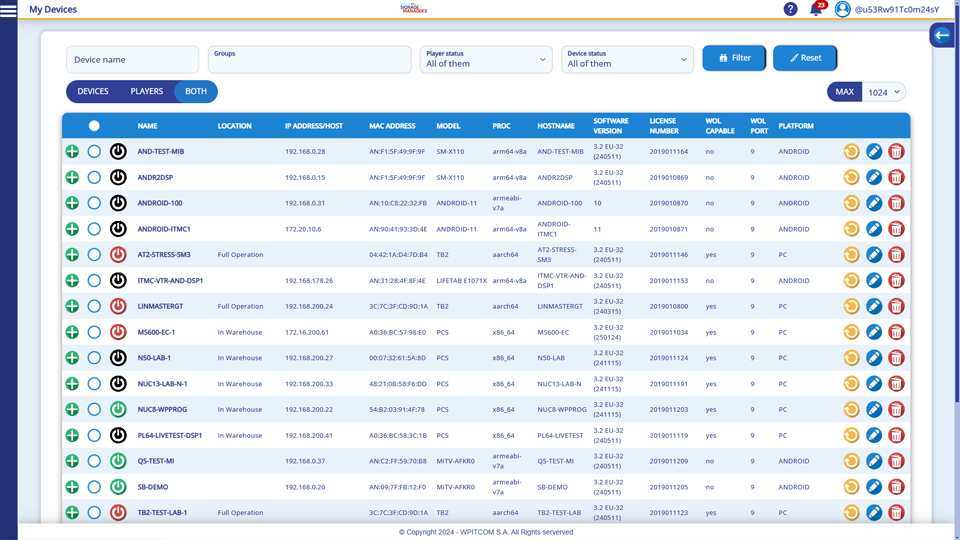The image size is (960, 540).
Task: Edit the ANDR2DSP device
Action: (x=874, y=178)
